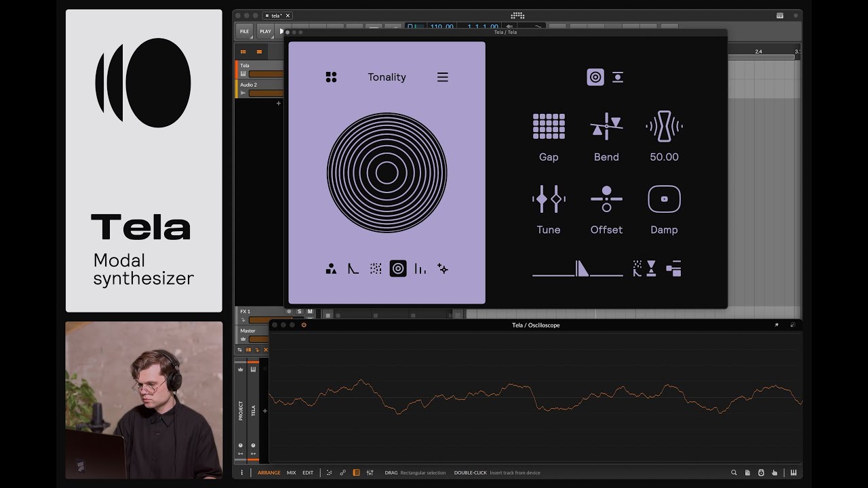Click the hourglass icon in Tela's bottom row

[651, 269]
